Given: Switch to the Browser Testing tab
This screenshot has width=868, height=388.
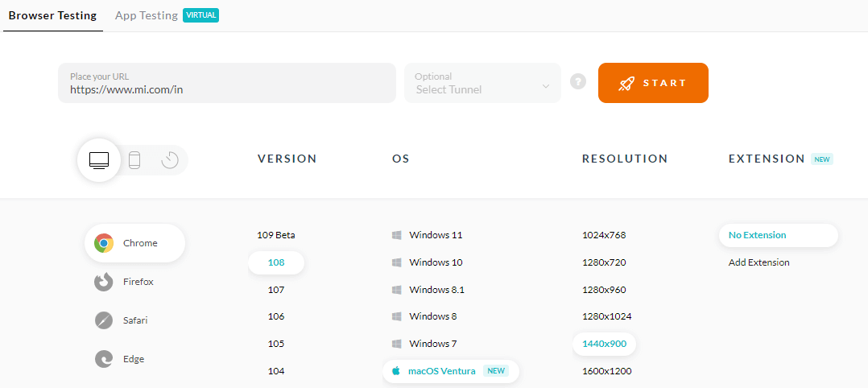Looking at the screenshot, I should (52, 15).
